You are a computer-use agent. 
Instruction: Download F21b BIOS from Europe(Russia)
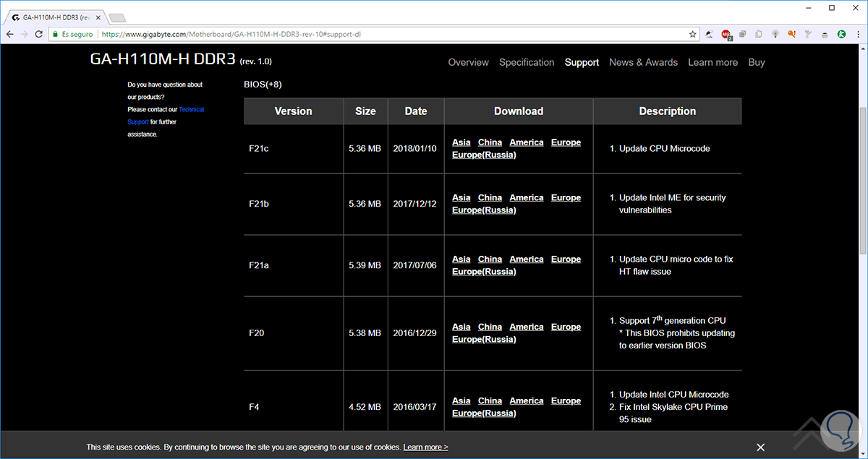coord(484,210)
